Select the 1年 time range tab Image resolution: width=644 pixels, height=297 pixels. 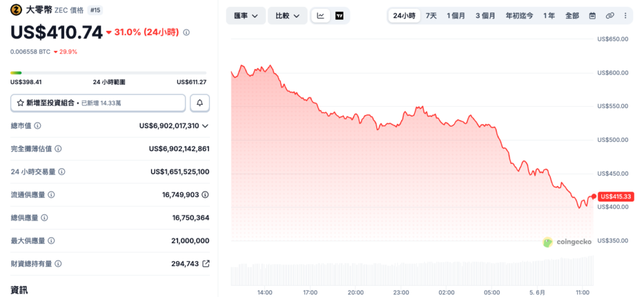(548, 16)
